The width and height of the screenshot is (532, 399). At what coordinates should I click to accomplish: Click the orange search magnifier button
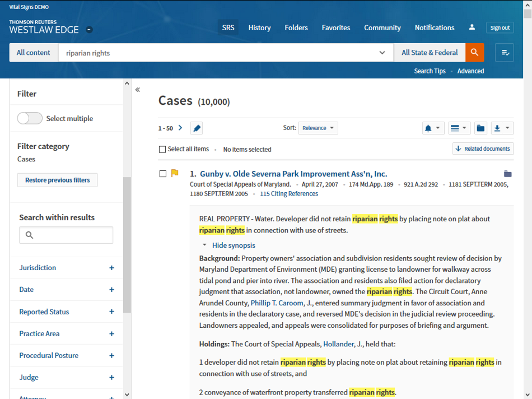[x=474, y=53]
